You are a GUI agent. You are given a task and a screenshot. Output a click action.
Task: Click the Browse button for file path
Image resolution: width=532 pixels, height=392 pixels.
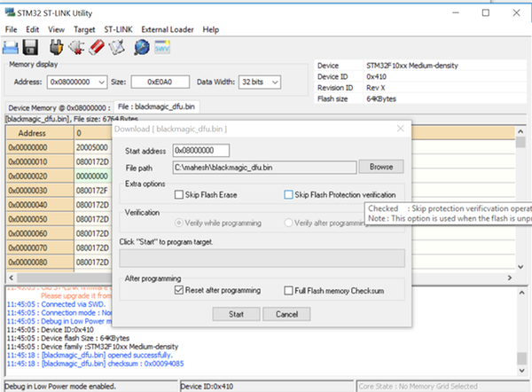[x=381, y=167]
